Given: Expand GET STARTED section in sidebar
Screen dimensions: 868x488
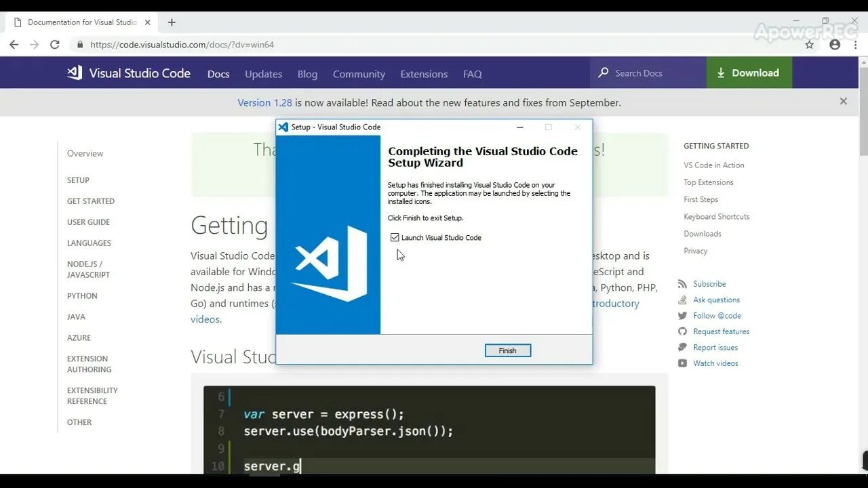Looking at the screenshot, I should click(x=91, y=201).
